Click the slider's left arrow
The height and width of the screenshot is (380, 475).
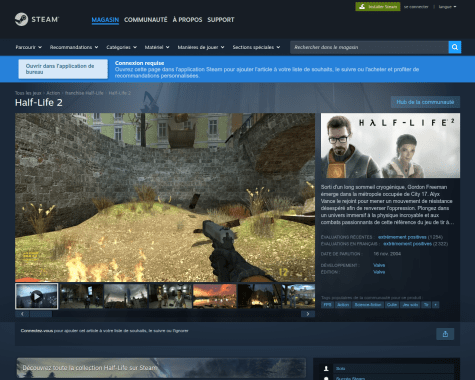pyautogui.click(x=22, y=314)
